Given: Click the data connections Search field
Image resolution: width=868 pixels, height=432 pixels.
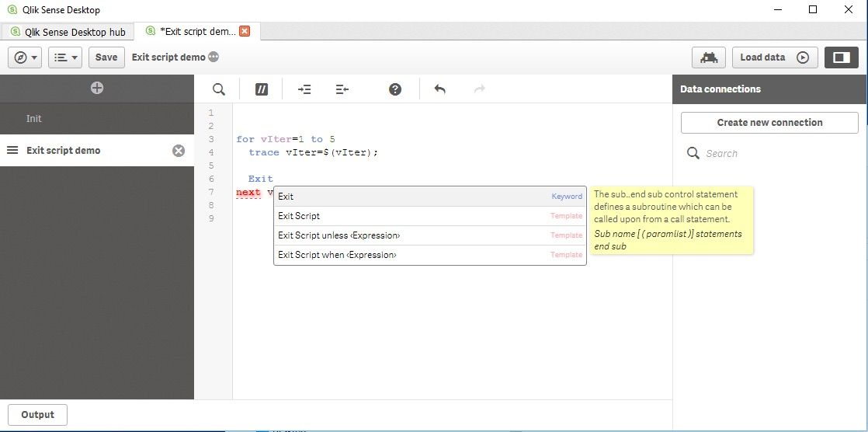Looking at the screenshot, I should 780,153.
